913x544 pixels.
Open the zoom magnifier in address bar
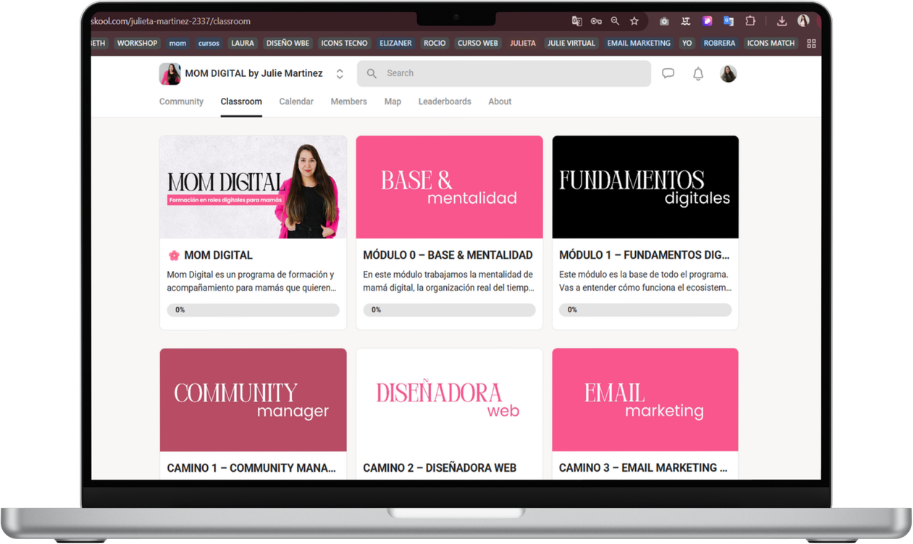click(x=615, y=21)
